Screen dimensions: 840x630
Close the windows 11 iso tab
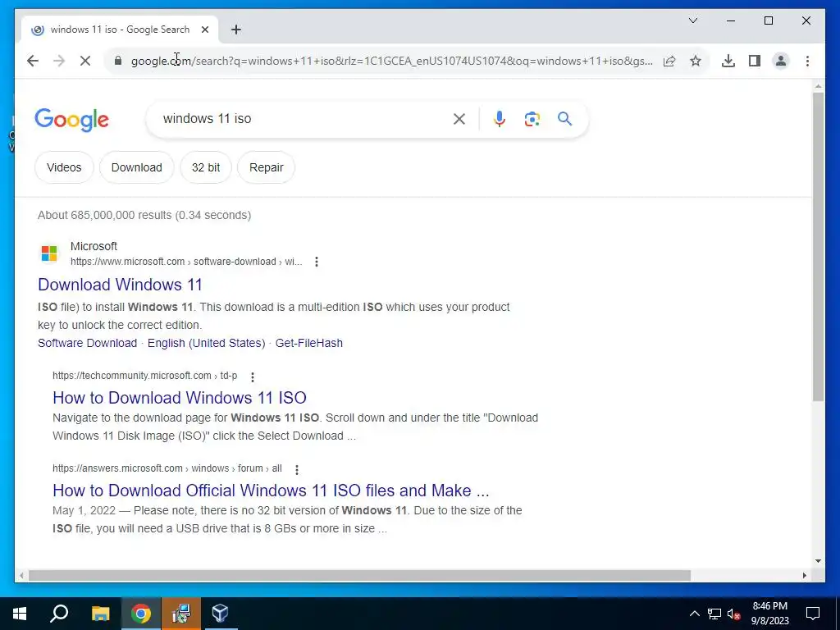[204, 30]
